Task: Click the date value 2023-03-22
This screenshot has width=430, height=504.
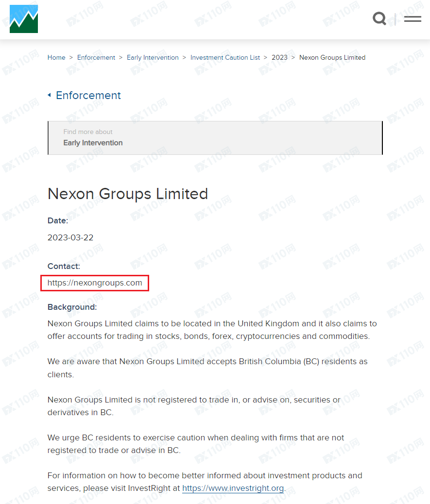Action: click(x=70, y=237)
